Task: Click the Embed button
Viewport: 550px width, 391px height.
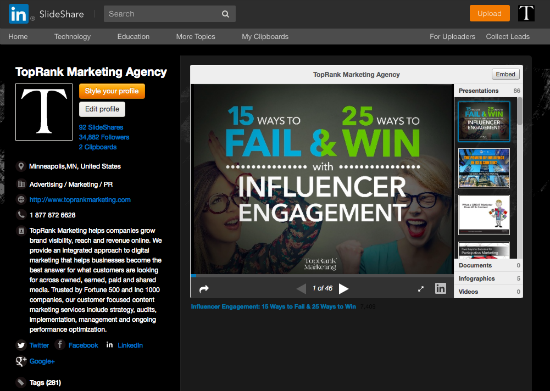Action: tap(505, 74)
